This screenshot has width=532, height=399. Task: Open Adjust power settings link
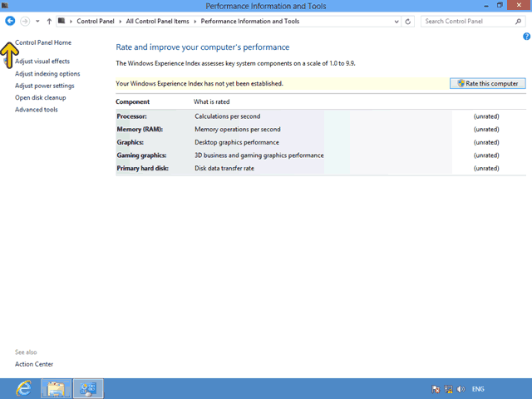[x=44, y=86]
